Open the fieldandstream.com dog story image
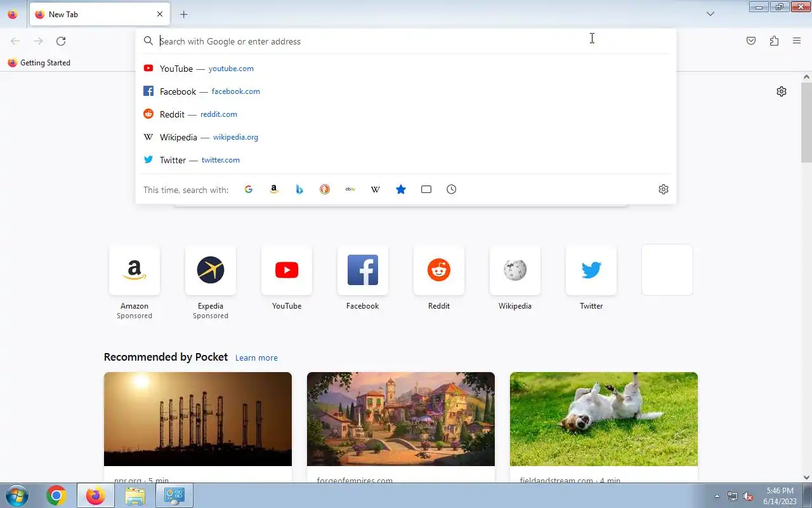Screen dimensions: 812x508 tap(604, 419)
